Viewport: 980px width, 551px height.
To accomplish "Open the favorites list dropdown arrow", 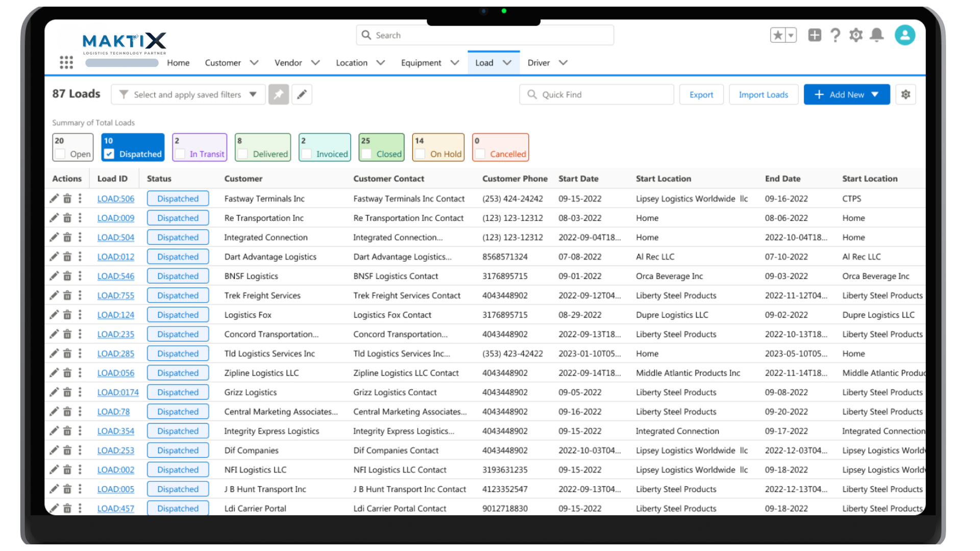I will click(791, 35).
